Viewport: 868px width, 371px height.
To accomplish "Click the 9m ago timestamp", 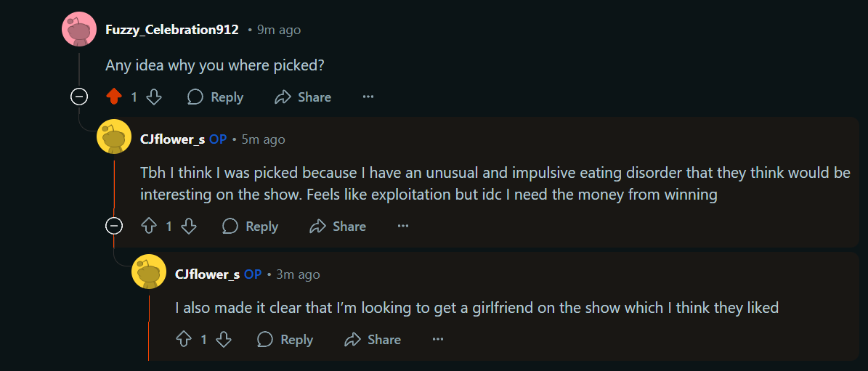I will 278,30.
